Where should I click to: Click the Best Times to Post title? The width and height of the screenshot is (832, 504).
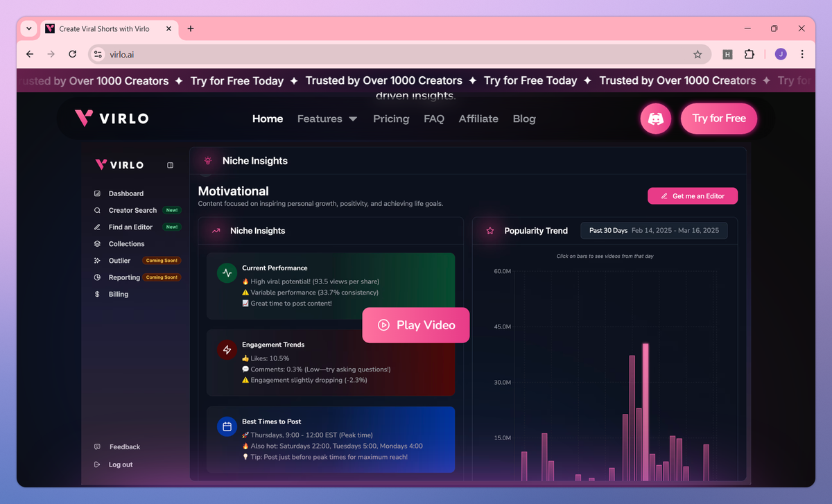(272, 422)
